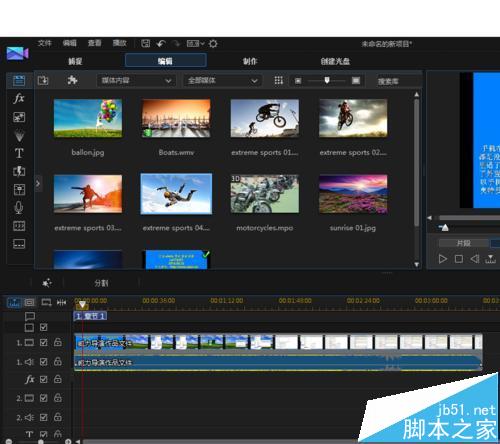This screenshot has width=500, height=444.
Task: Open the 编辑 menu in menu bar
Action: coord(69,43)
